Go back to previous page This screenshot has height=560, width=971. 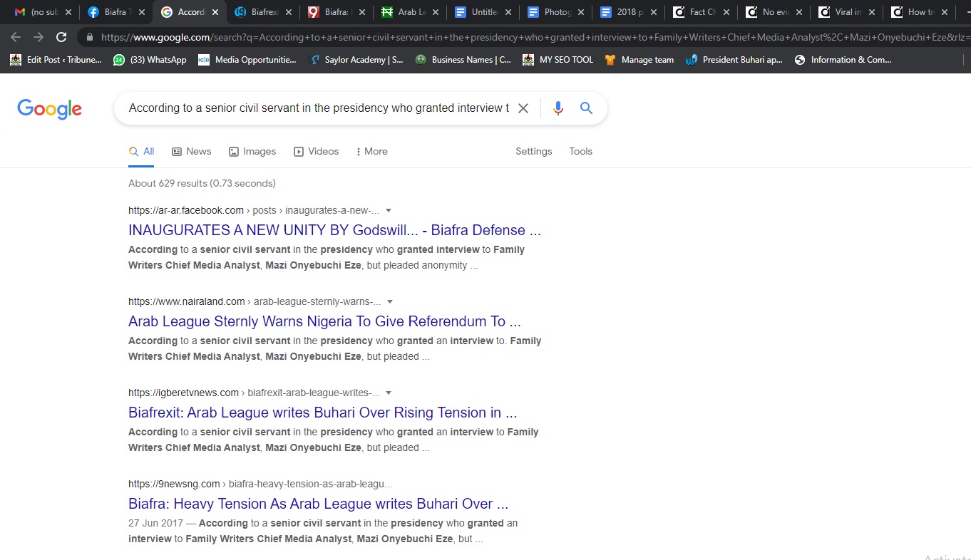(x=16, y=37)
